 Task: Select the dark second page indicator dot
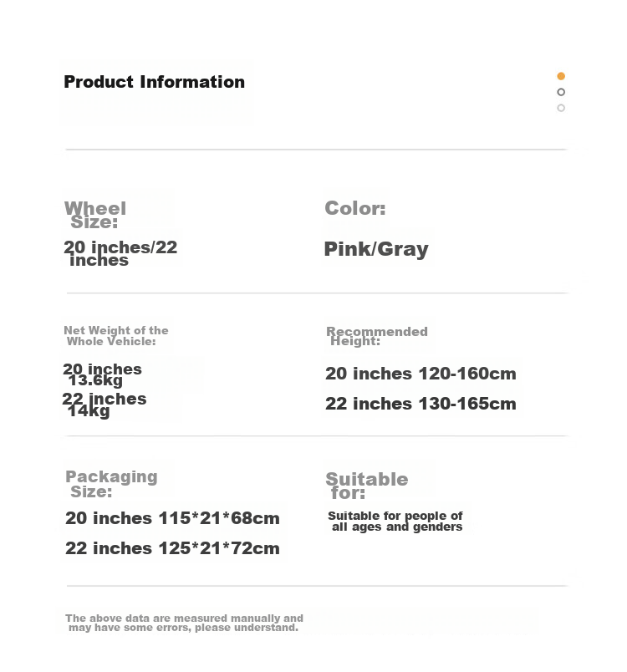click(x=561, y=92)
